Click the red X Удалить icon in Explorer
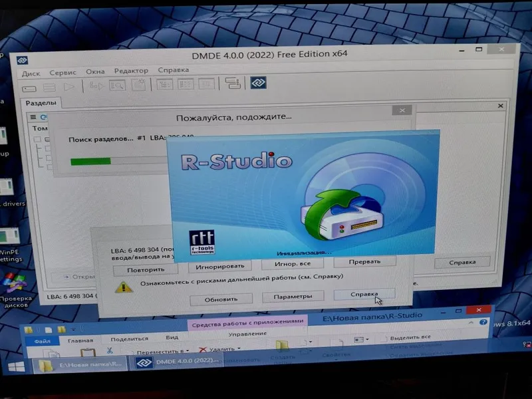 (203, 350)
